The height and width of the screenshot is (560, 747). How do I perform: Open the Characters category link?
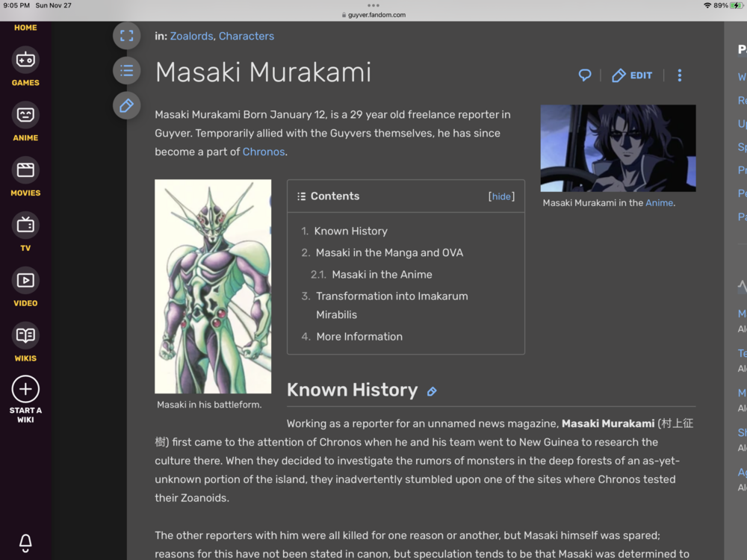pyautogui.click(x=247, y=36)
